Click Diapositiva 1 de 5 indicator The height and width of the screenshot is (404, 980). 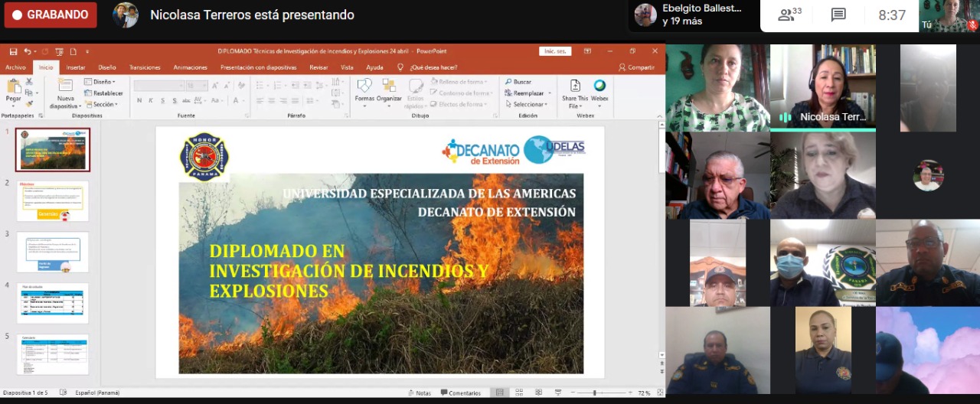27,393
